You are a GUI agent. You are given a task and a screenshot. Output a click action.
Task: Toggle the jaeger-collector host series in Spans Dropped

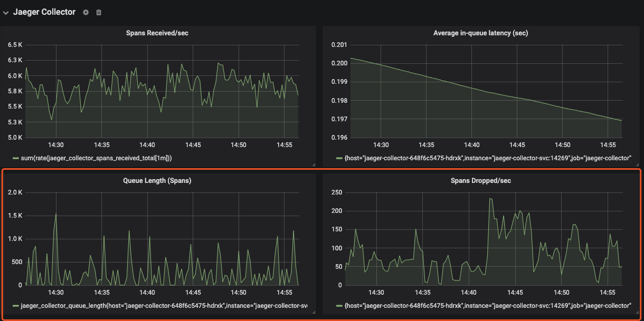488,305
